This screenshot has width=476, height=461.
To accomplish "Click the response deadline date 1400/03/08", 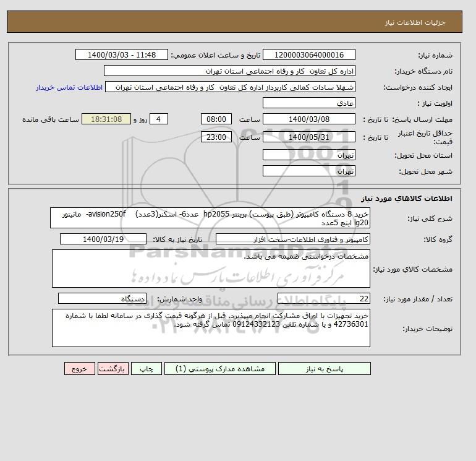I will [x=308, y=119].
